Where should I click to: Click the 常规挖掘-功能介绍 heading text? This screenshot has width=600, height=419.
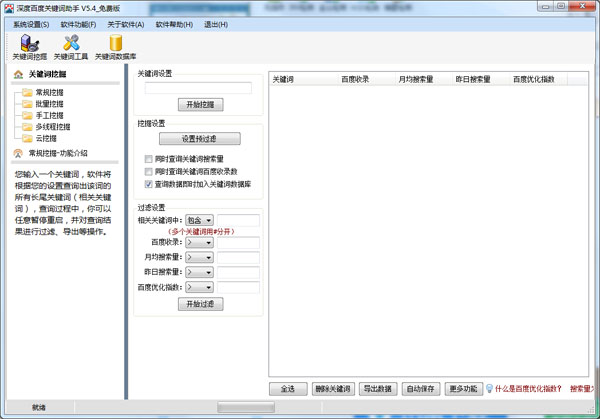point(58,153)
